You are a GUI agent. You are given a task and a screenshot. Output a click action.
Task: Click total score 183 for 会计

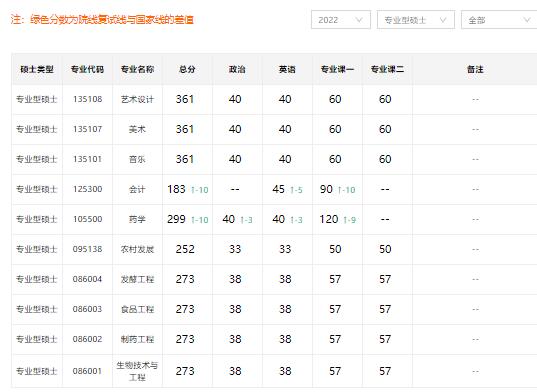(176, 189)
